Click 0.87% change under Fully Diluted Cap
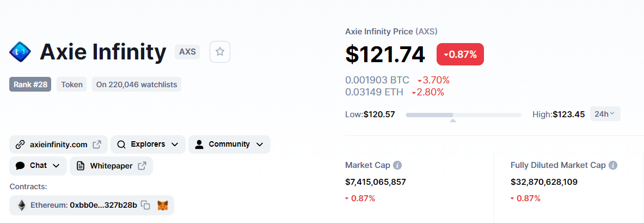 tap(525, 198)
